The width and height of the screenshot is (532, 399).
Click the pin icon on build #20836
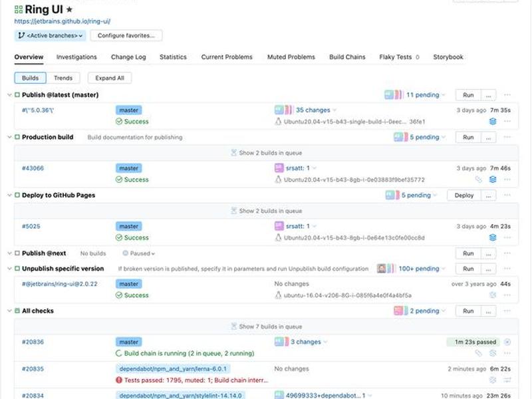pos(478,353)
